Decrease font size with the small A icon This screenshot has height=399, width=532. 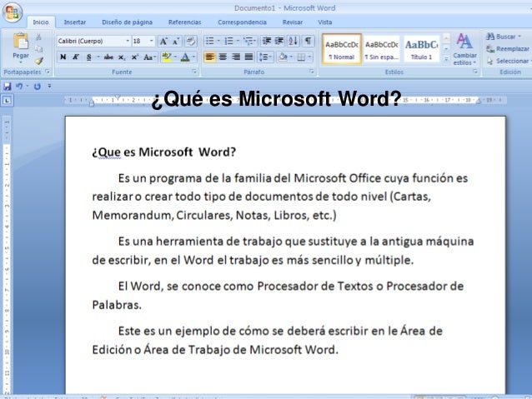click(x=176, y=42)
